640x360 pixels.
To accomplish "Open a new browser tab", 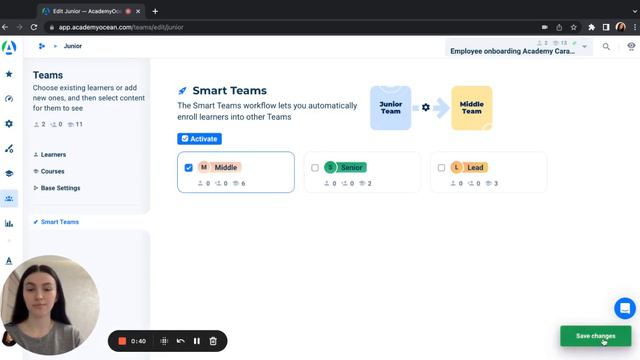I will tap(155, 11).
